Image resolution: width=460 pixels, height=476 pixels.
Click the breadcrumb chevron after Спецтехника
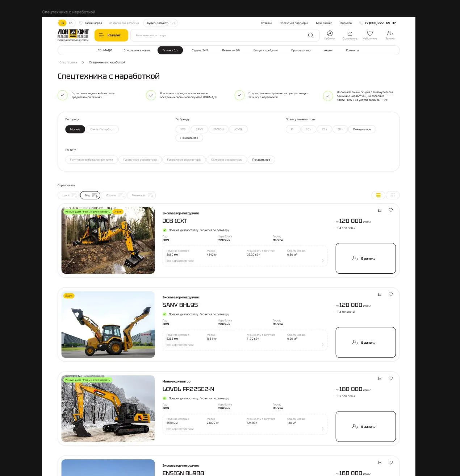tap(83, 62)
